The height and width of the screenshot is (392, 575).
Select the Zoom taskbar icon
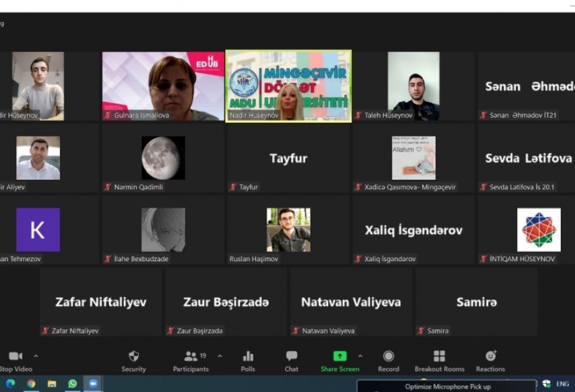[93, 383]
